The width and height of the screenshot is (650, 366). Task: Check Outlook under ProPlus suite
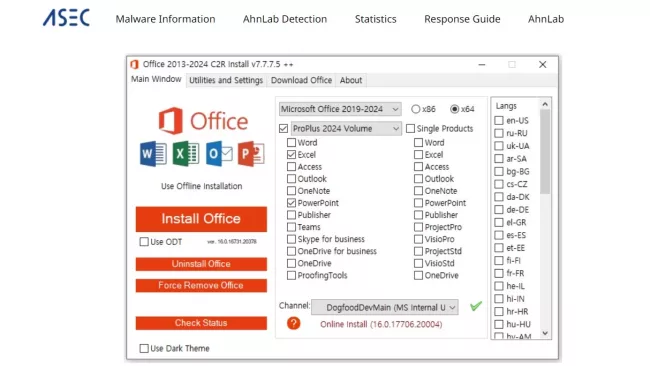pos(291,179)
